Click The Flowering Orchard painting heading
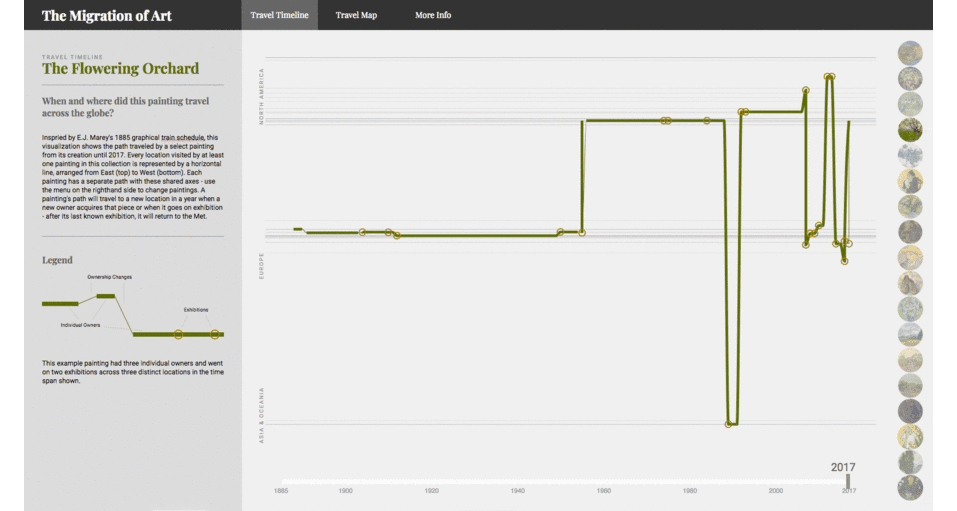The height and width of the screenshot is (511, 957). pos(120,69)
